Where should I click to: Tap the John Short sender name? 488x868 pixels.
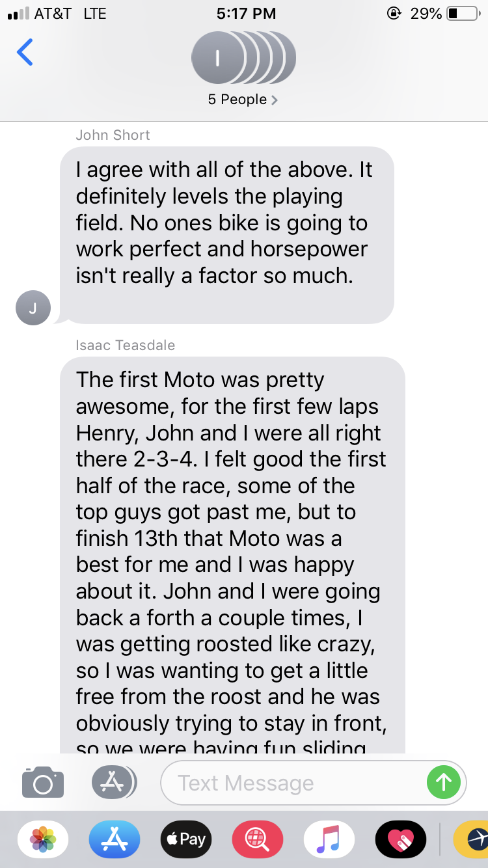113,135
